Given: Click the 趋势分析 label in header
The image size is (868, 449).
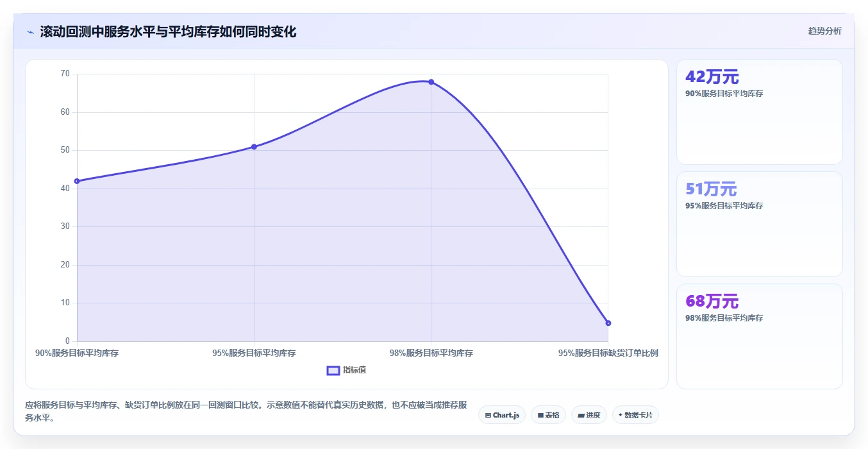Looking at the screenshot, I should click(824, 31).
